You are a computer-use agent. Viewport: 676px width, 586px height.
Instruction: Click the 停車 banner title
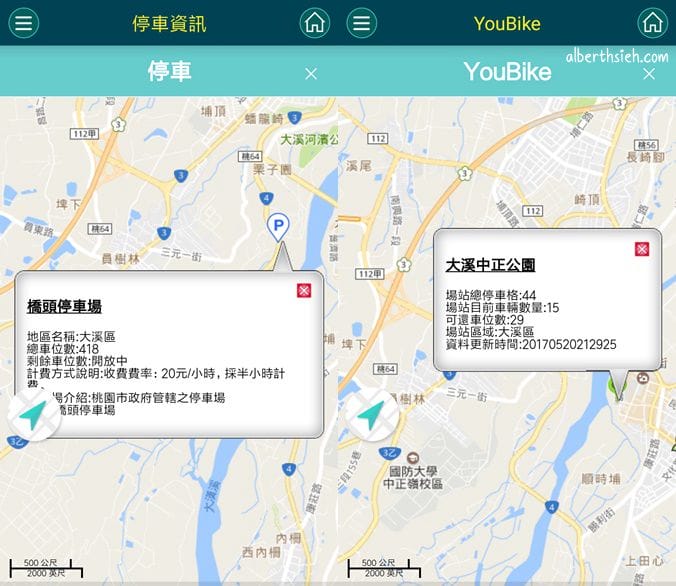pos(169,72)
